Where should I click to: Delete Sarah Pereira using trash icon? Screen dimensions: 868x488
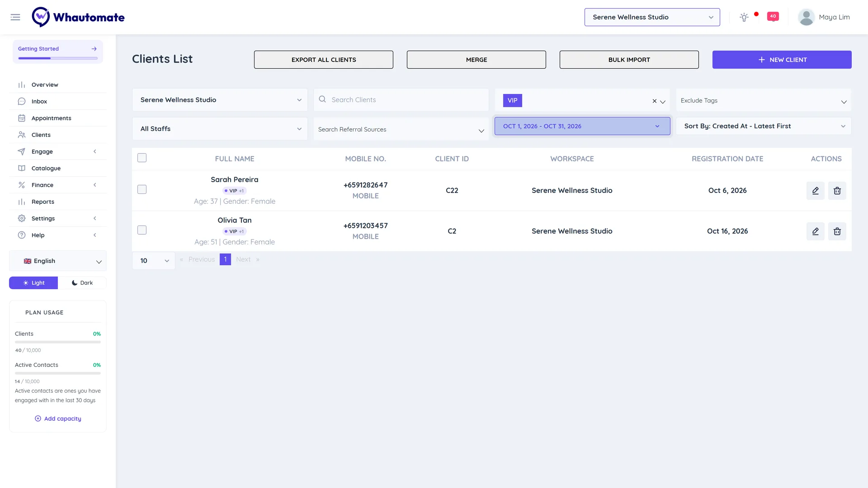(837, 191)
